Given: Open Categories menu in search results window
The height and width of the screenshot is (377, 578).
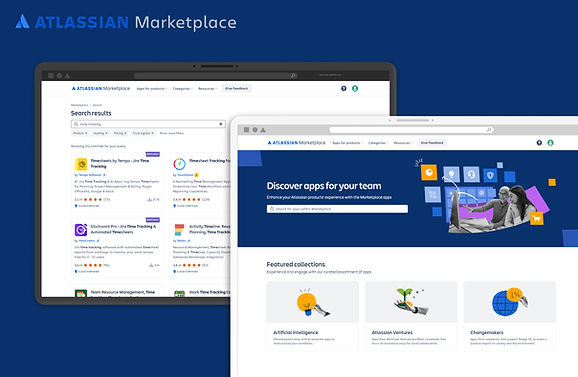Looking at the screenshot, I should coord(182,89).
